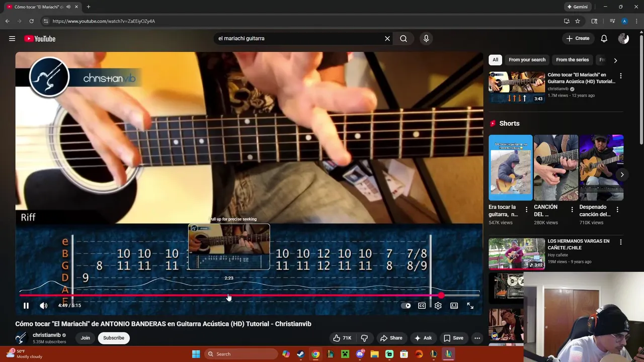Start voice search with the microphone
Viewport: 644px width, 362px height.
coord(426,38)
